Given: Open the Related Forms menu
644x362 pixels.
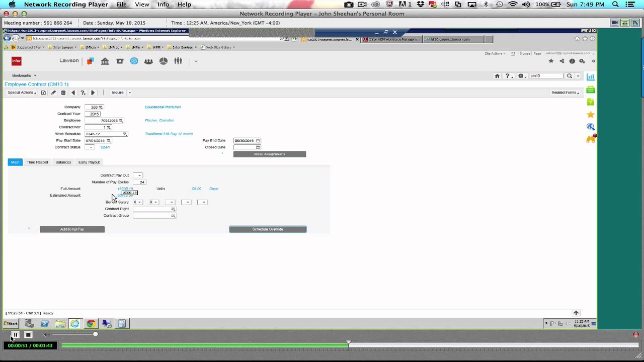Looking at the screenshot, I should click(x=565, y=93).
